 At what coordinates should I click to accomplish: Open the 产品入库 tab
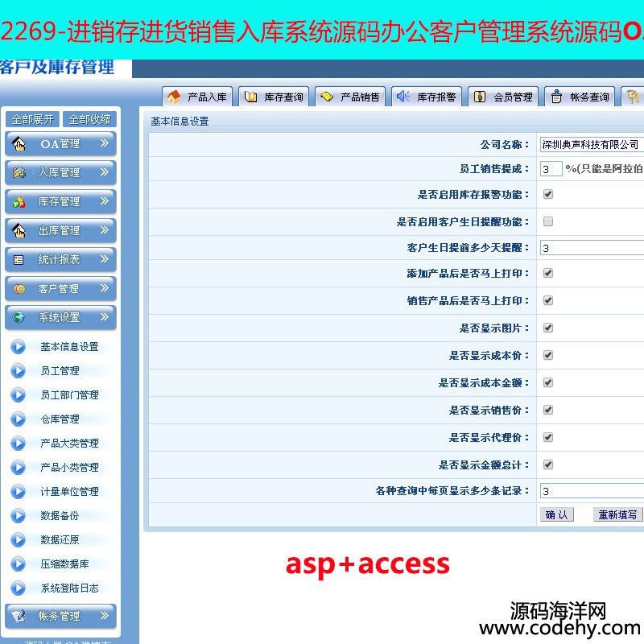197,97
